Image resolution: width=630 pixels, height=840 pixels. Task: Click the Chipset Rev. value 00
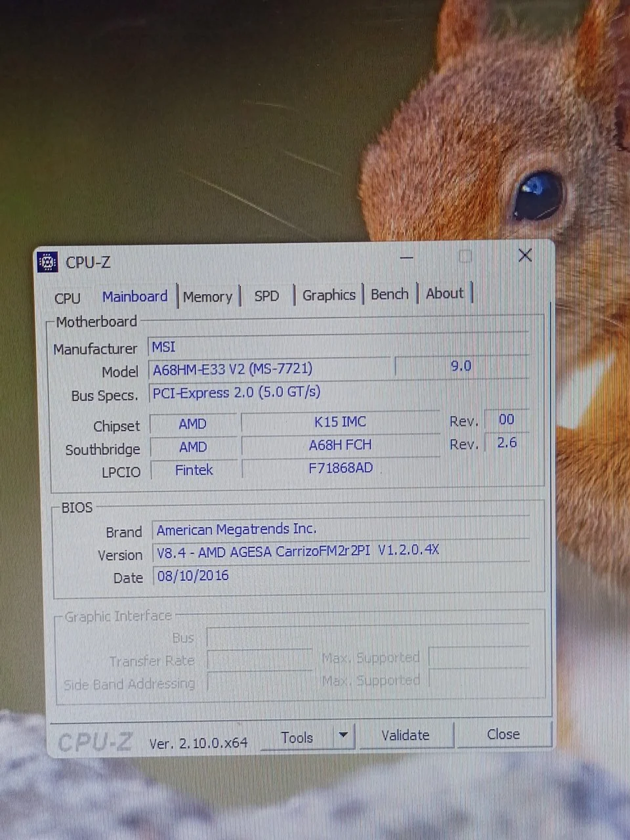[506, 419]
